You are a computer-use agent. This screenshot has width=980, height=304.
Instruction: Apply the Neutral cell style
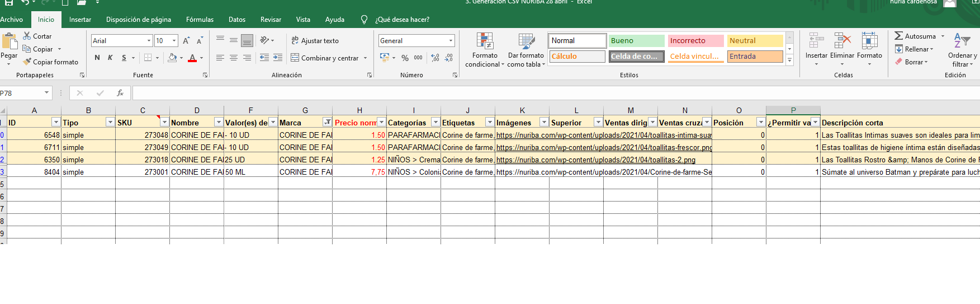click(755, 40)
